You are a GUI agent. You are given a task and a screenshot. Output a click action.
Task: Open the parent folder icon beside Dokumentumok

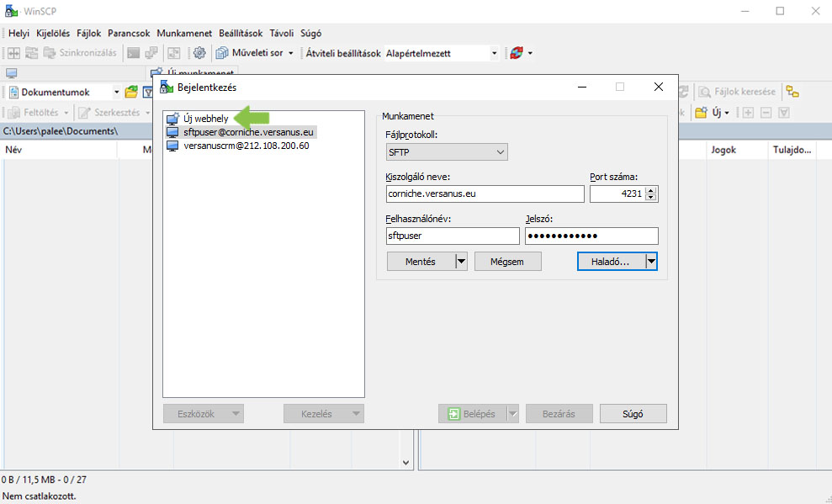pyautogui.click(x=131, y=93)
